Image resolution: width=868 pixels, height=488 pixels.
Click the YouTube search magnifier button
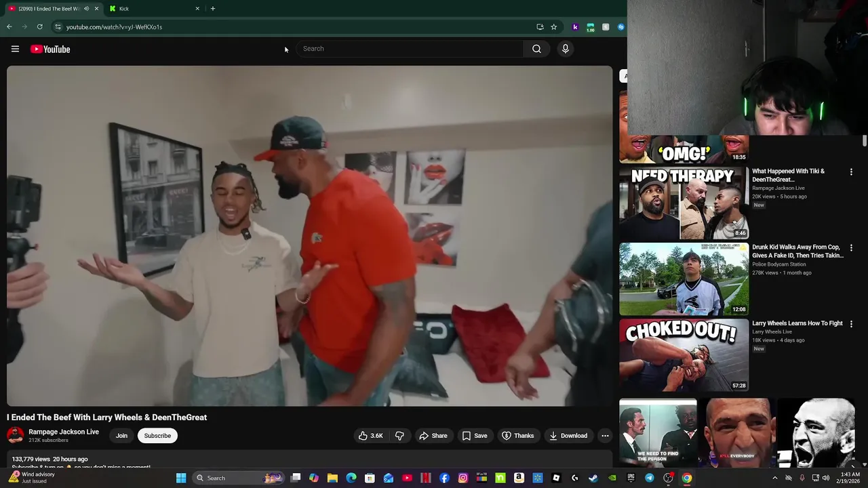536,49
